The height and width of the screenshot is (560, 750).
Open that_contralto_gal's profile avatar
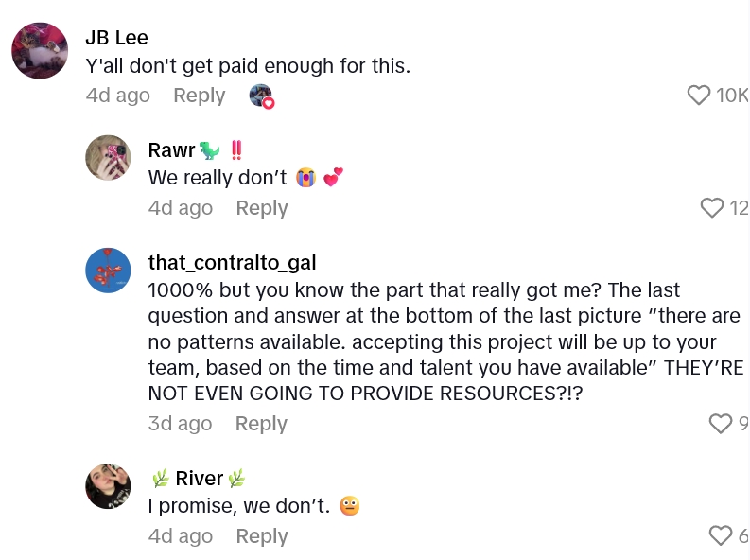[108, 271]
